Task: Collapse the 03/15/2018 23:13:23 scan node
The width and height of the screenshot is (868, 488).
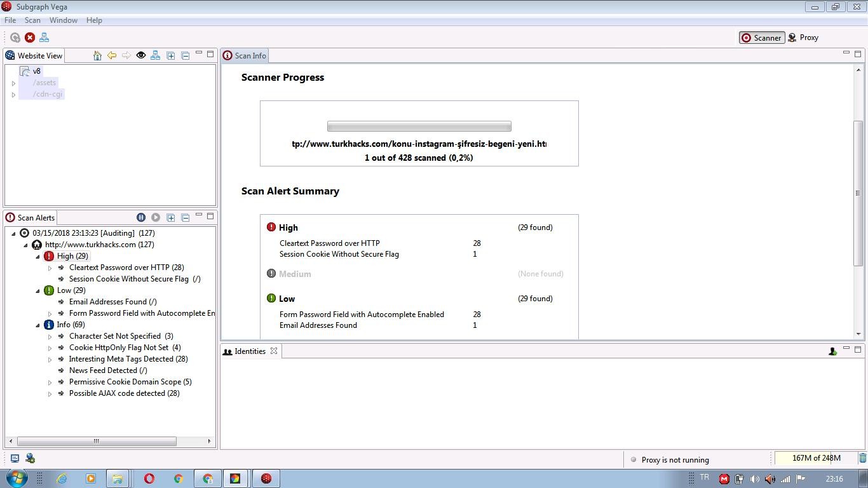Action: [x=13, y=233]
